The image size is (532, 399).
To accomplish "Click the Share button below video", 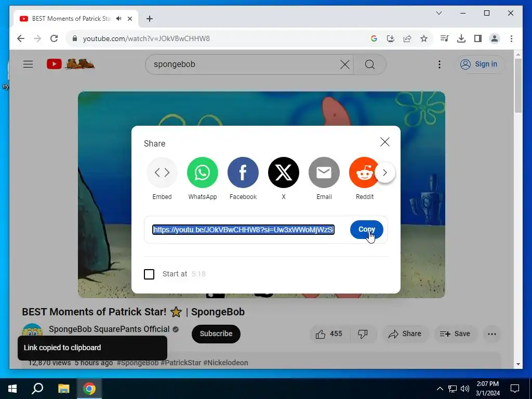I will coord(405,334).
